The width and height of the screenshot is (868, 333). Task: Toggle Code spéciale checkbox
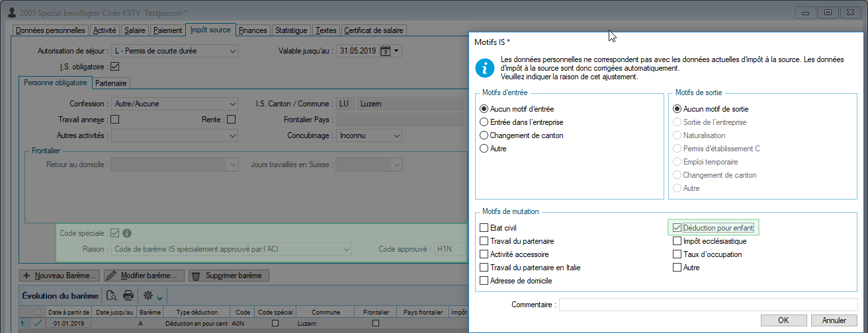(x=115, y=233)
